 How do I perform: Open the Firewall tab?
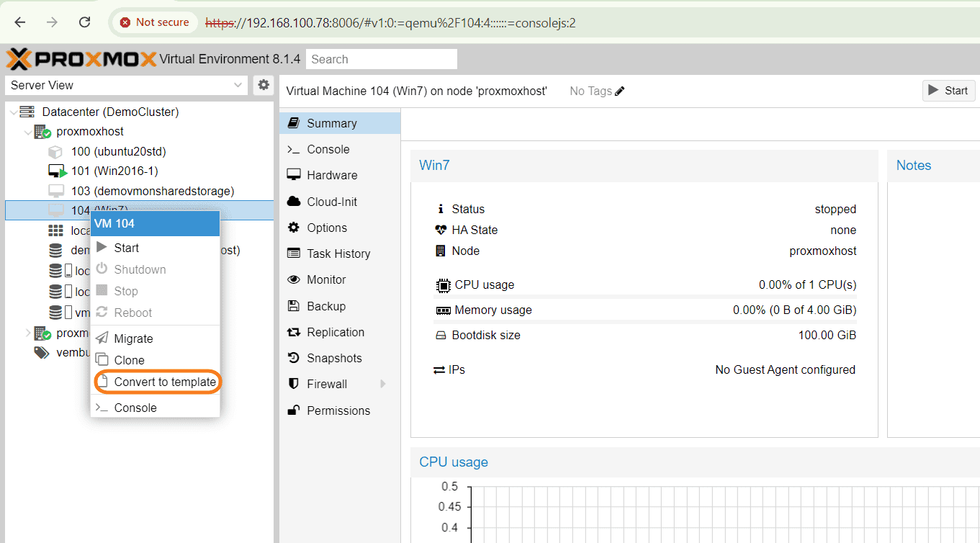click(x=340, y=384)
